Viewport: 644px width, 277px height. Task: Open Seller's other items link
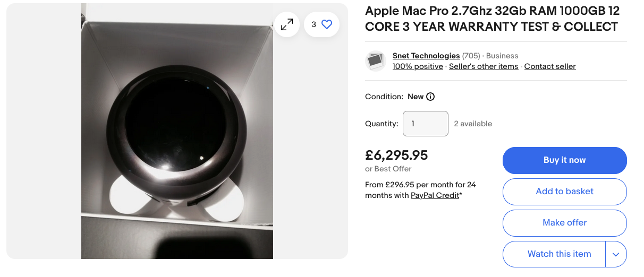point(483,66)
